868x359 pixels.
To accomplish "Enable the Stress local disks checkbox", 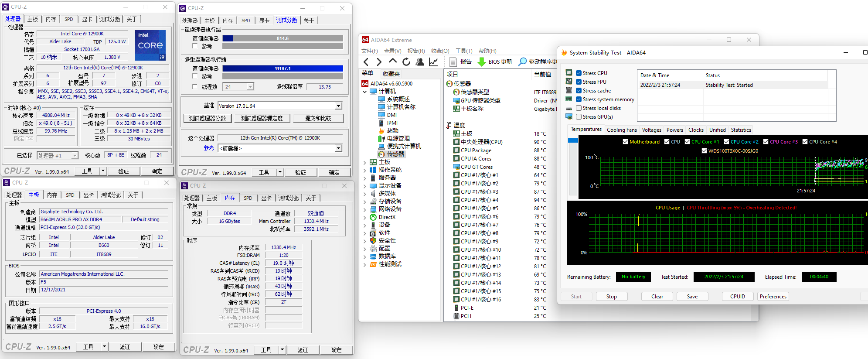I will point(579,108).
